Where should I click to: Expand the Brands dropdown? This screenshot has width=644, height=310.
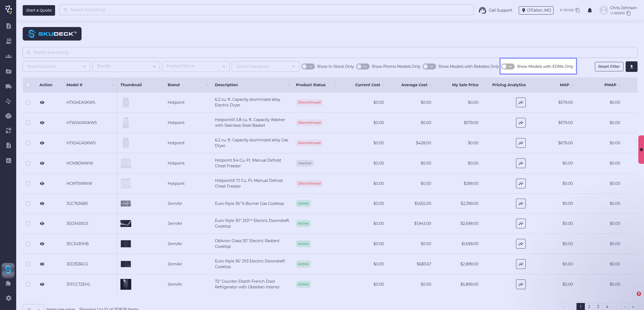coord(126,66)
